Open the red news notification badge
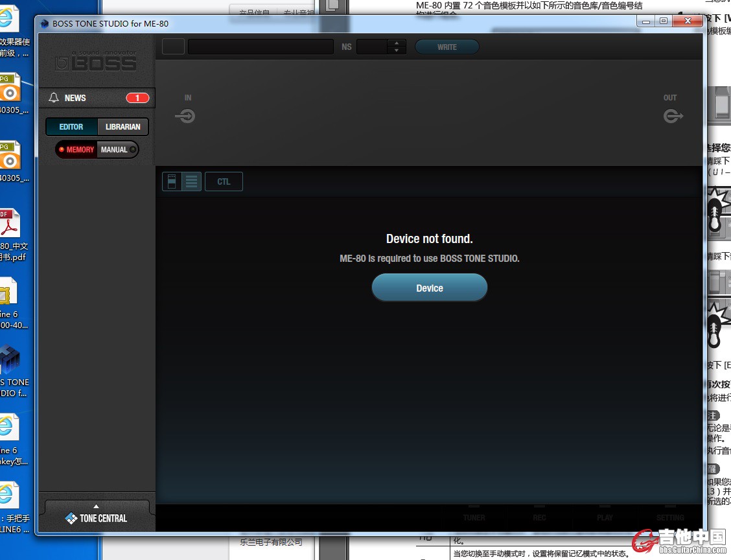Image resolution: width=731 pixels, height=560 pixels. click(137, 98)
